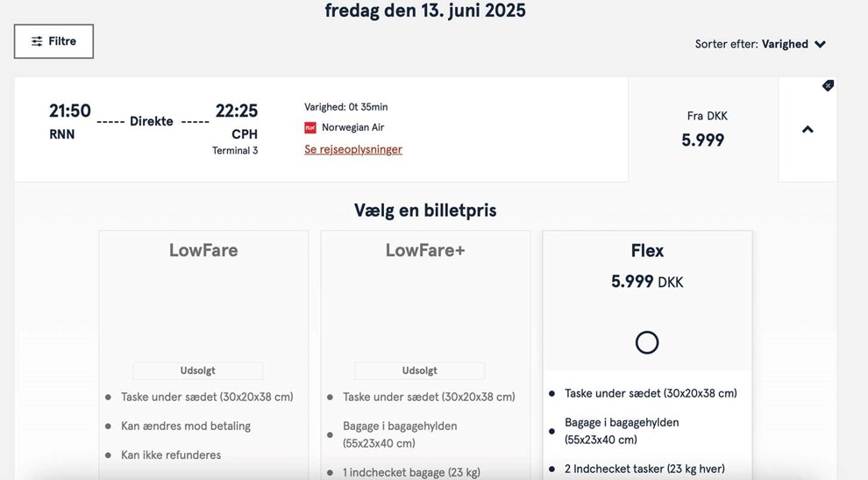Viewport: 868px width, 480px height.
Task: Click the 22:25 arrival time
Action: [x=237, y=111]
